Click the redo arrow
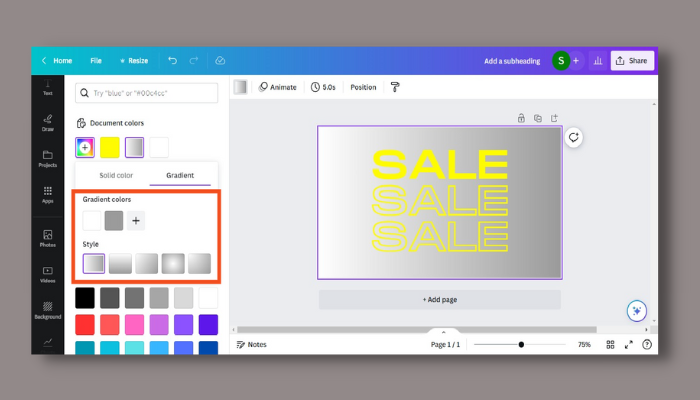Screen dimensions: 700x400 [x=194, y=61]
